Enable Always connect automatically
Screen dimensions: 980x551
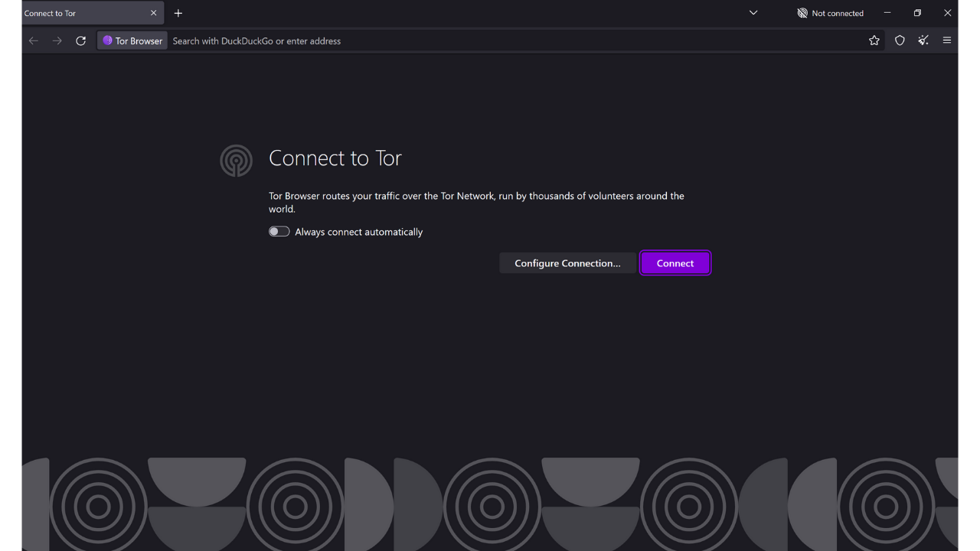tap(279, 231)
